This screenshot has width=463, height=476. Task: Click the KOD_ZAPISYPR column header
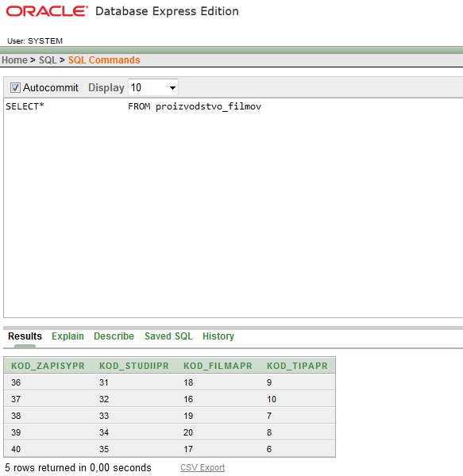pos(48,366)
